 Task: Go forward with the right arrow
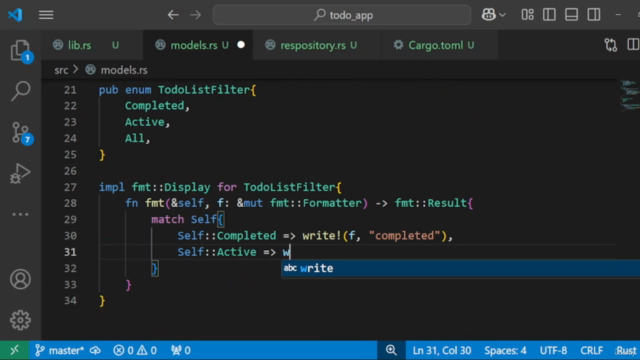[x=196, y=15]
